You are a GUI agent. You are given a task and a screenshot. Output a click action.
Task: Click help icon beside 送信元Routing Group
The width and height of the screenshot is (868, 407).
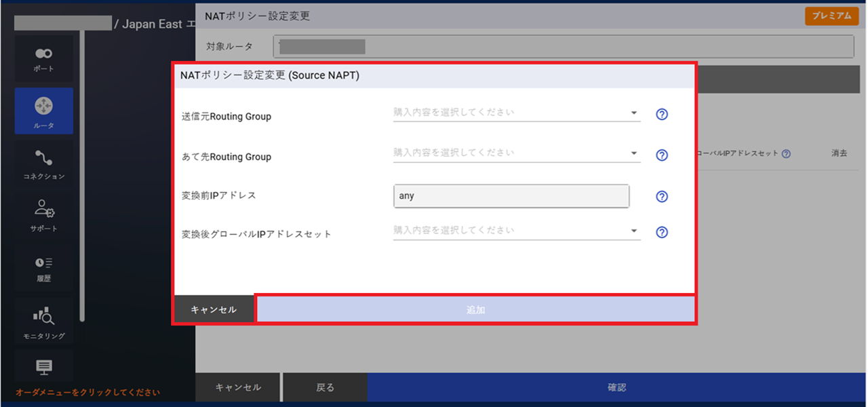[x=662, y=115]
